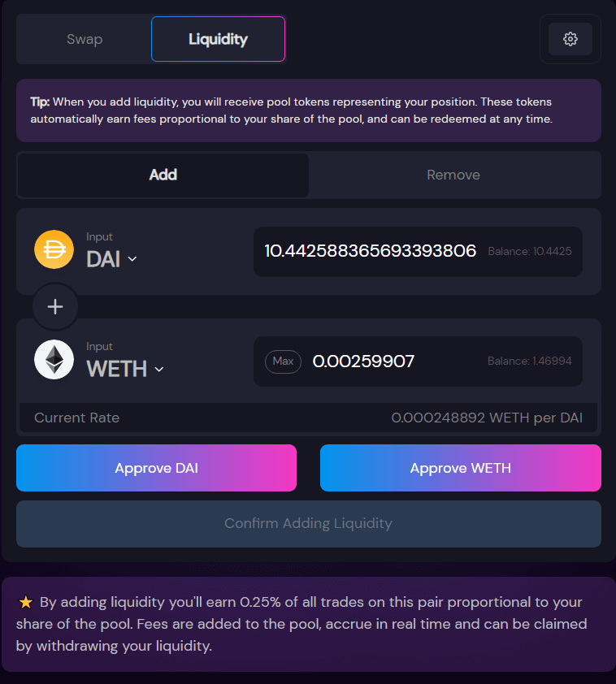616x684 pixels.
Task: Switch to the Swap tab
Action: pyautogui.click(x=85, y=38)
